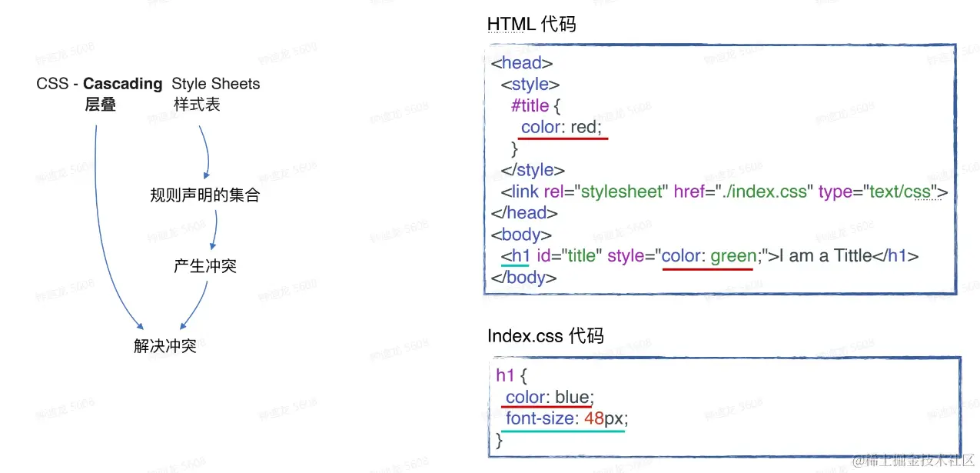Click the opening "<body>" tag

click(521, 235)
